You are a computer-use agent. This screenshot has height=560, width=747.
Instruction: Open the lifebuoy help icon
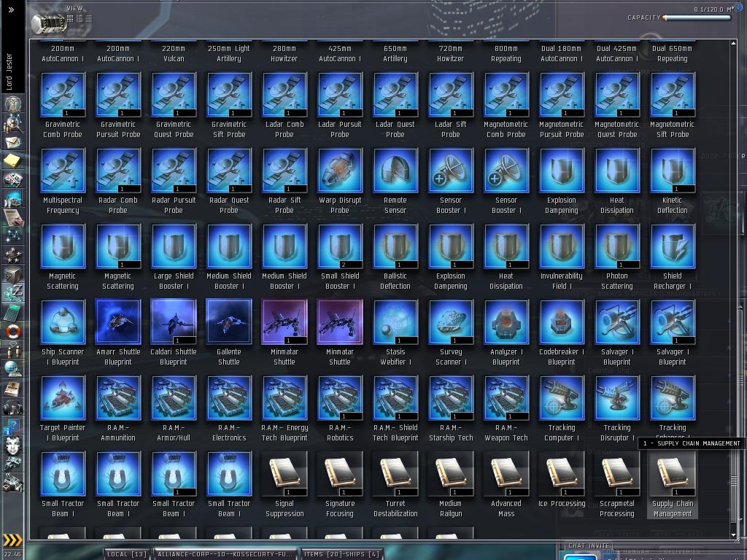coord(13,332)
